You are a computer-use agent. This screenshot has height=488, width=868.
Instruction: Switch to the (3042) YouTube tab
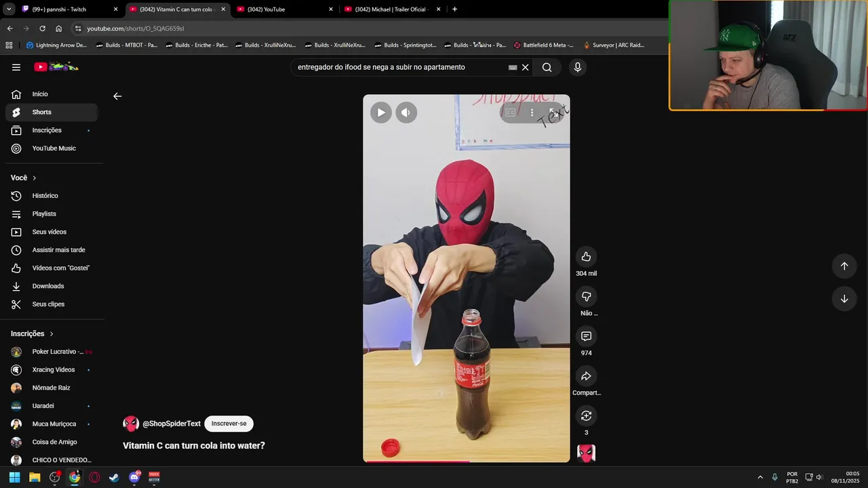(x=283, y=9)
